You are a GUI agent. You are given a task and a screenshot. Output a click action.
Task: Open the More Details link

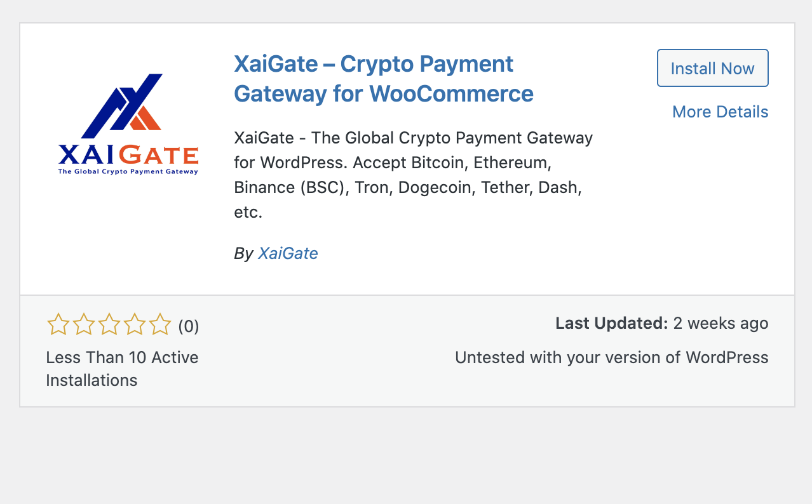[x=720, y=112]
